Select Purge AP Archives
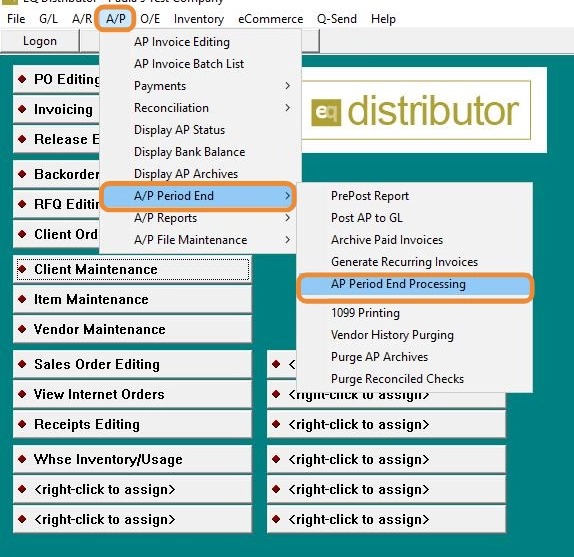 click(414, 357)
